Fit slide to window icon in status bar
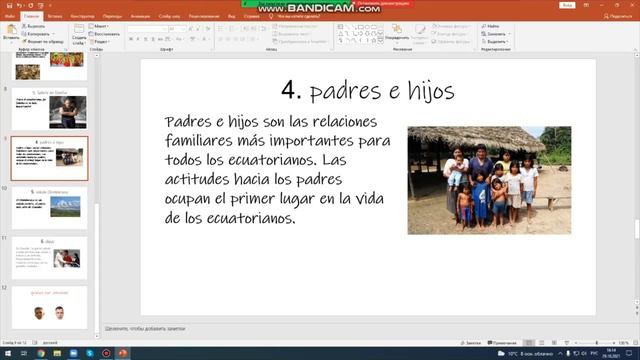 click(635, 343)
